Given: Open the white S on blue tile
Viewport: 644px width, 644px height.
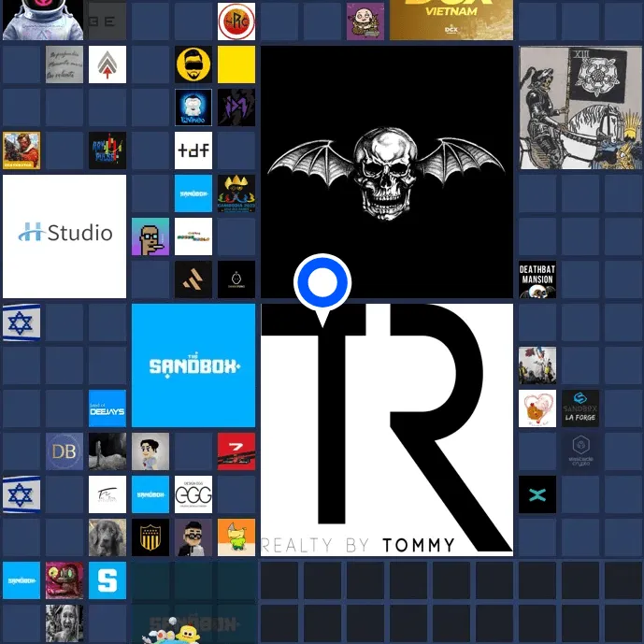Looking at the screenshot, I should coord(107,580).
